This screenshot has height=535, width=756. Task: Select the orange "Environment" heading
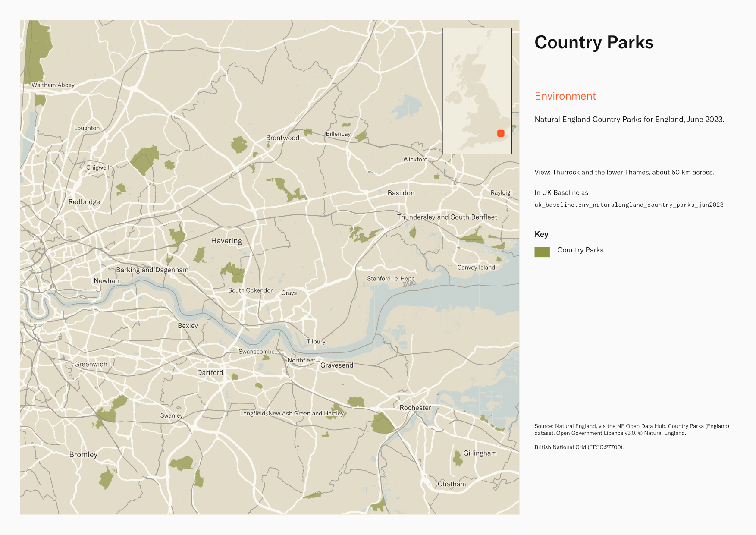pyautogui.click(x=565, y=96)
